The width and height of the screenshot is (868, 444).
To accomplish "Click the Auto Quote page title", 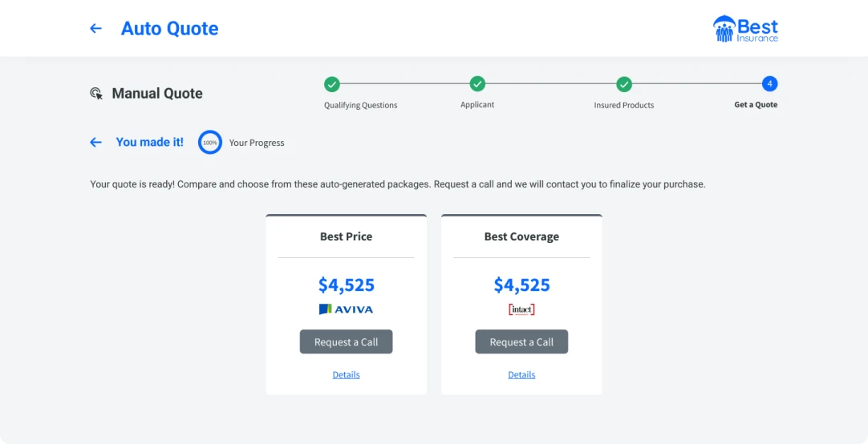I will (169, 28).
